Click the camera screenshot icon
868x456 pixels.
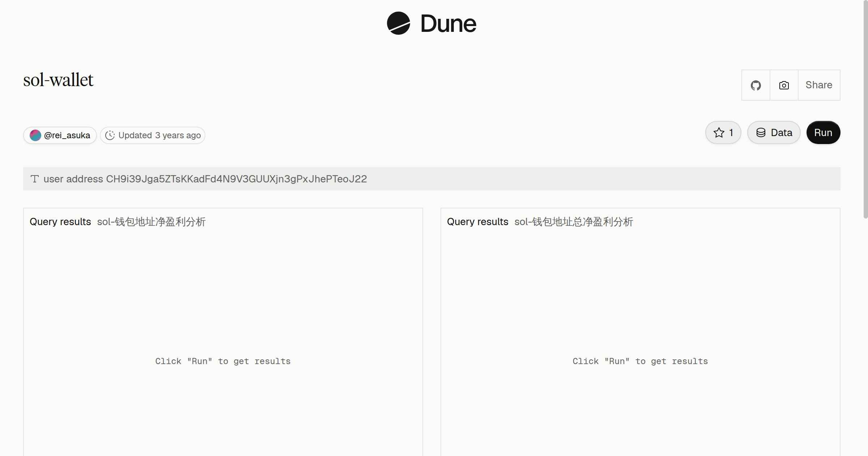(x=784, y=85)
